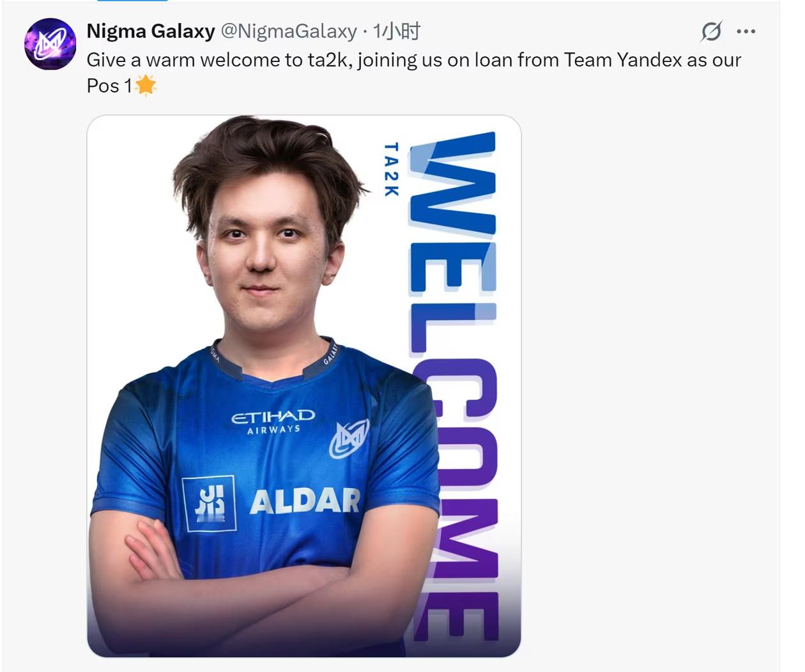Click the tweet text starting 'Give a warm'
The width and height of the screenshot is (805, 672).
click(414, 72)
